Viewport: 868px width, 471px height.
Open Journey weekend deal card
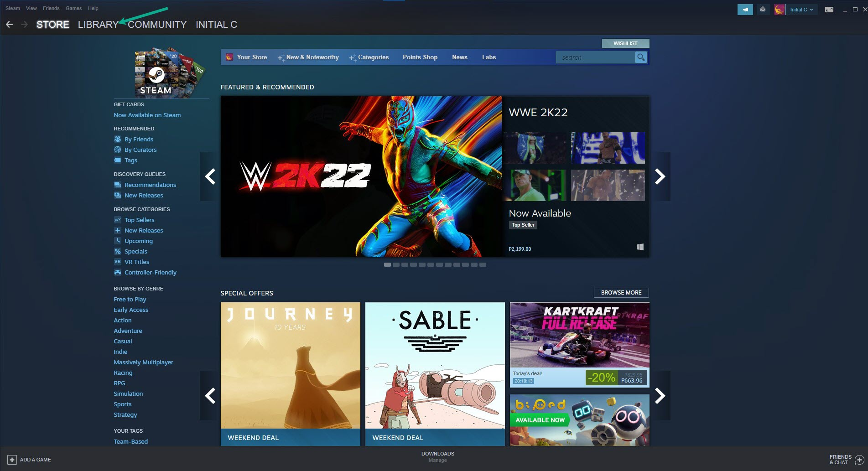click(291, 374)
